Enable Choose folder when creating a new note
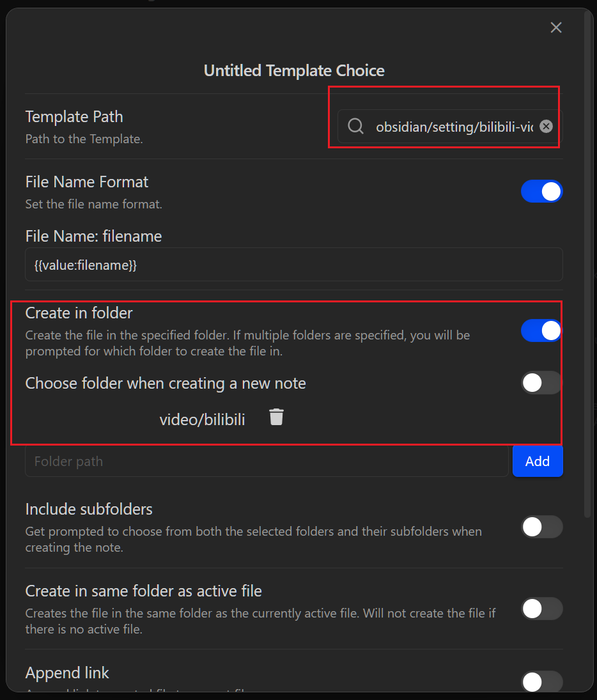 [541, 383]
